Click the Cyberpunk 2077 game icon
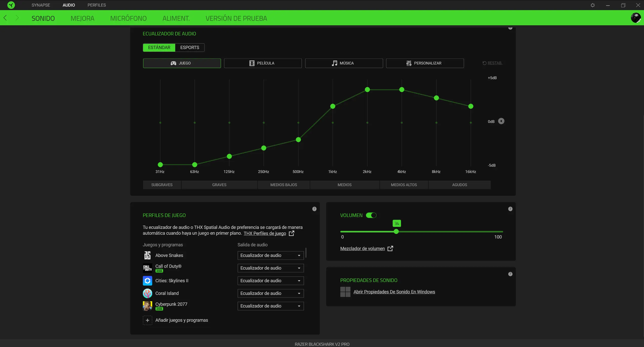 (147, 306)
